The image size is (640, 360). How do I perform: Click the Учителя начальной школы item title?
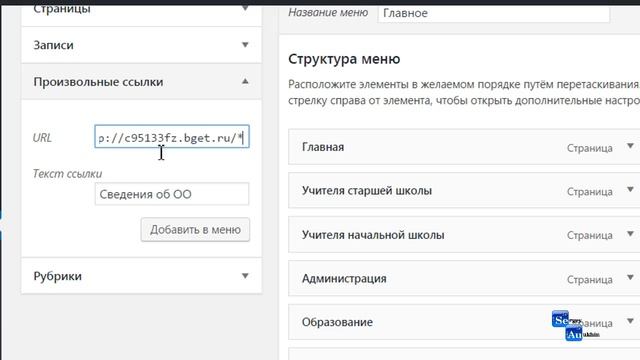pos(373,235)
